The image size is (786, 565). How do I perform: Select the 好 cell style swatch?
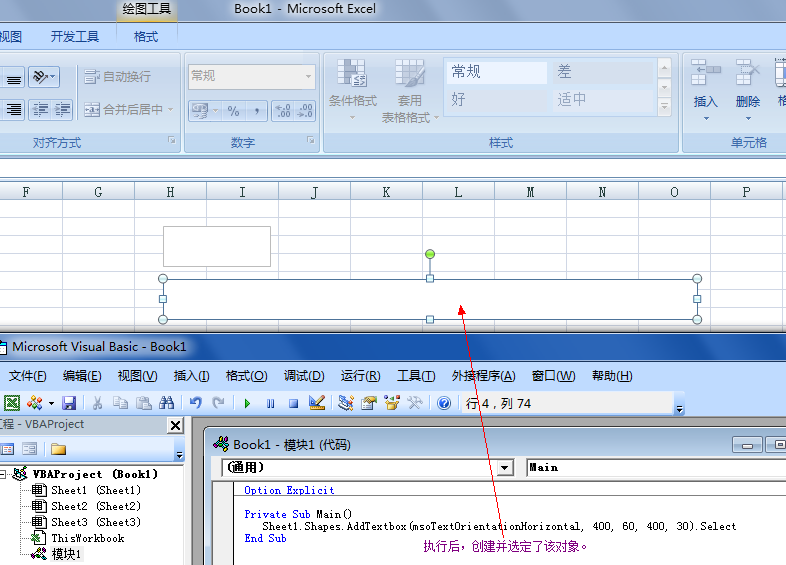click(x=497, y=100)
